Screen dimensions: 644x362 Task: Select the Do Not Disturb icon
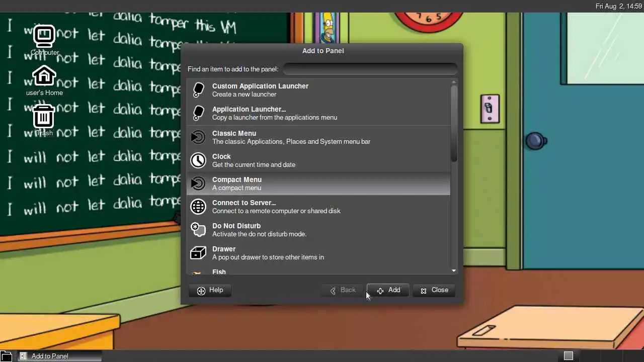point(198,230)
